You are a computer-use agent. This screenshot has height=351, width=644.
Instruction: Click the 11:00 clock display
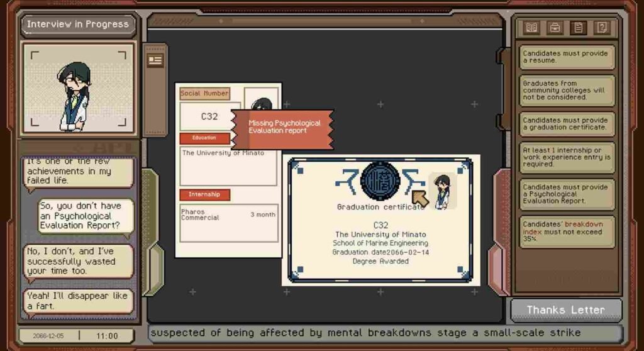coord(107,336)
